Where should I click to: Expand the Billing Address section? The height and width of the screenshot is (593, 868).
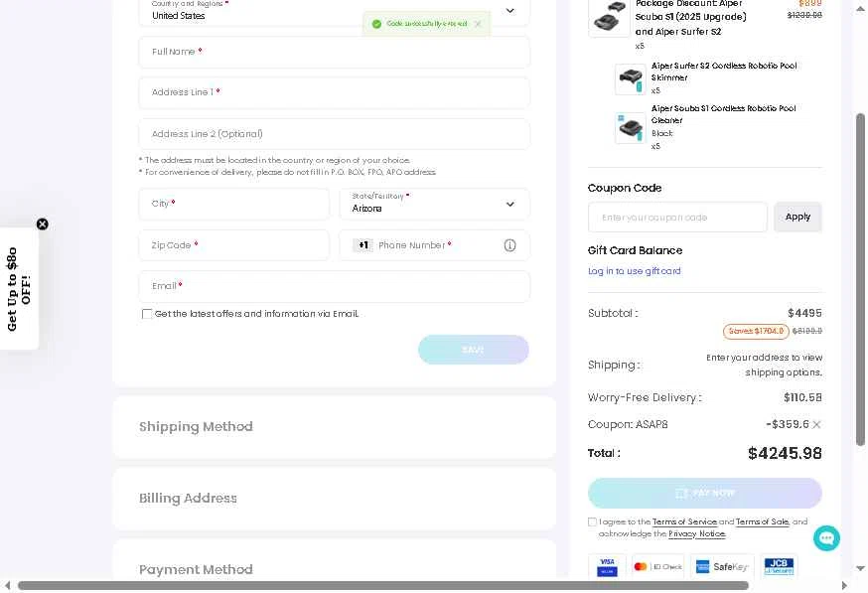334,499
